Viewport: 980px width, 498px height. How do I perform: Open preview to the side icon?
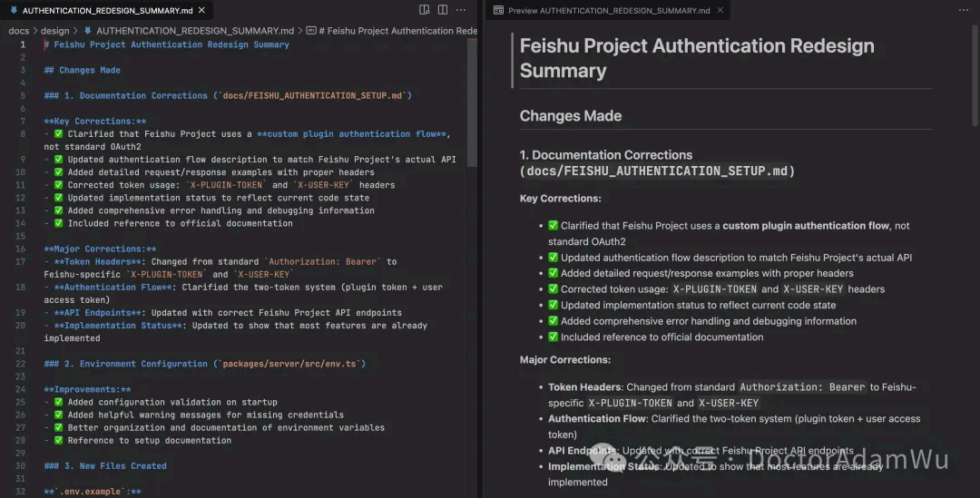click(x=425, y=10)
